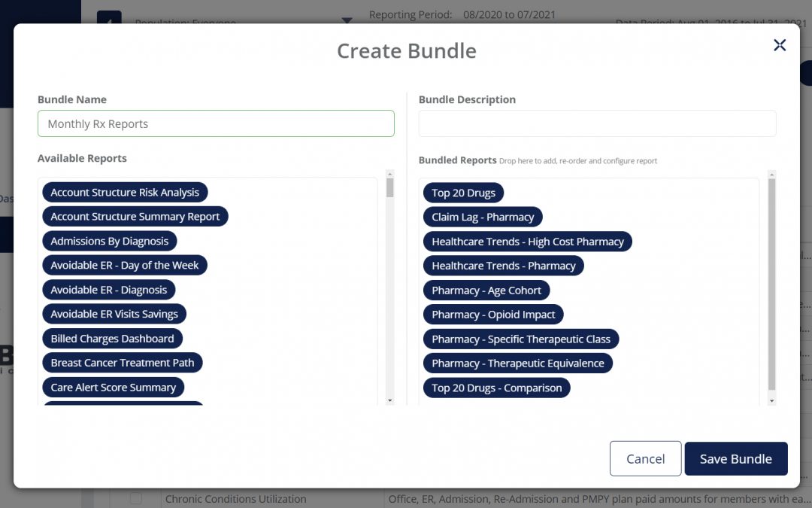The width and height of the screenshot is (812, 508).
Task: Select Avoidable ER - Day of the Week
Action: point(125,266)
